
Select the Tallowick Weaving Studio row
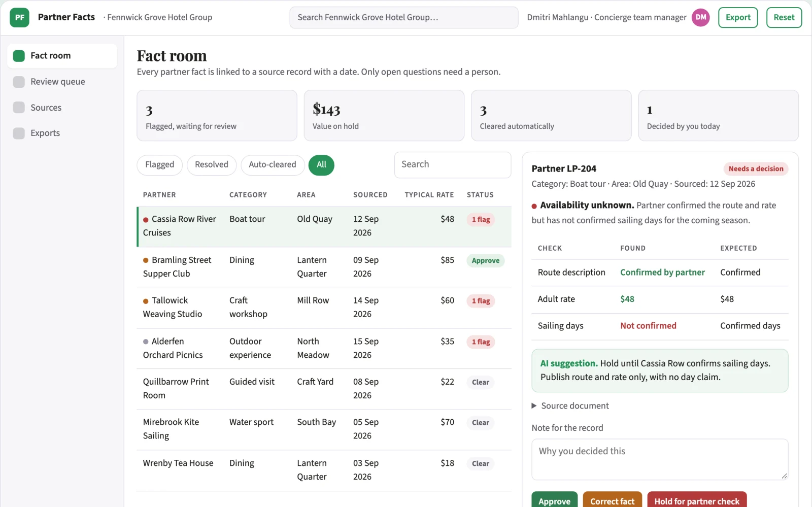pyautogui.click(x=324, y=308)
